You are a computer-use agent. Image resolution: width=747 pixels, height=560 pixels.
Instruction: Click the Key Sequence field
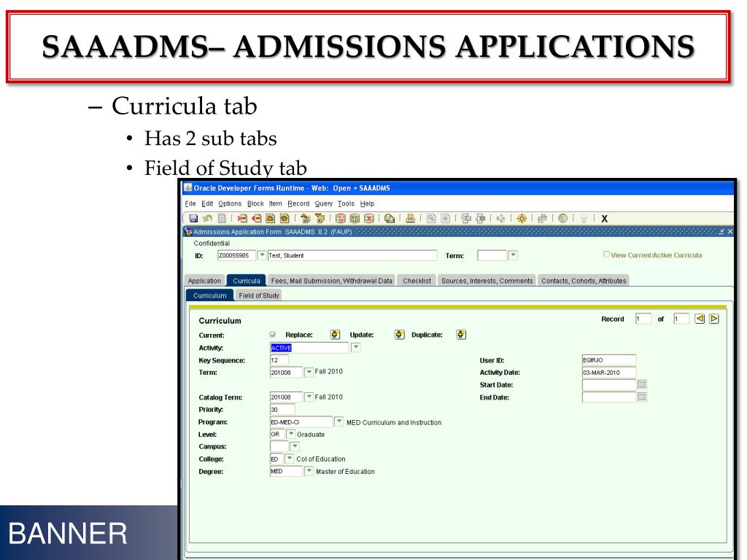pos(279,360)
